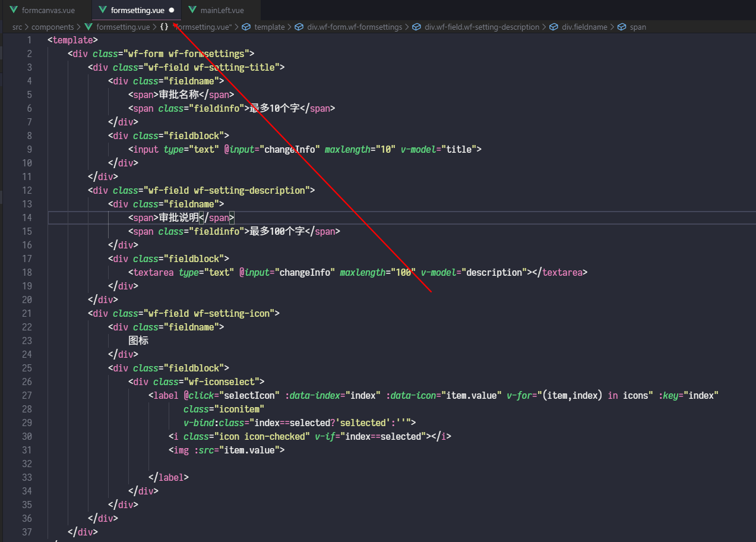Click the text 审批名称 on line 5
756x542 pixels.
pos(179,94)
